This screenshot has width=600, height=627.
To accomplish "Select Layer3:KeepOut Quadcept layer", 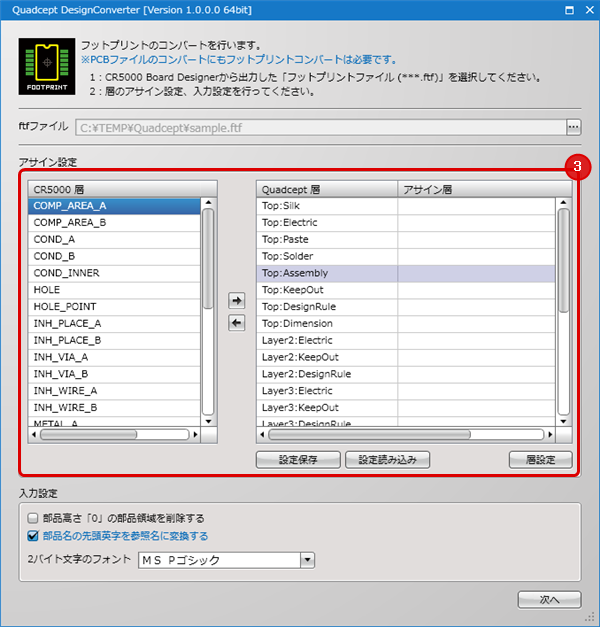I will (x=406, y=407).
